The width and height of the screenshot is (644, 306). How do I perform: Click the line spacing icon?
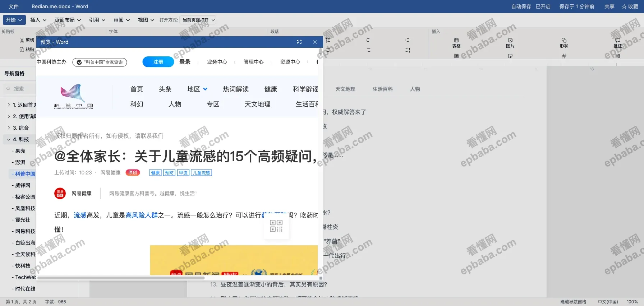pos(408,50)
